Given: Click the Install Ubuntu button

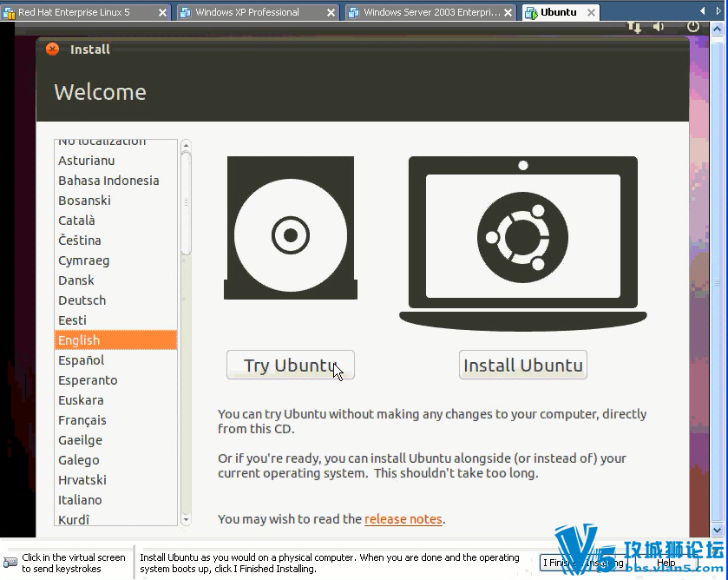Looking at the screenshot, I should [522, 365].
